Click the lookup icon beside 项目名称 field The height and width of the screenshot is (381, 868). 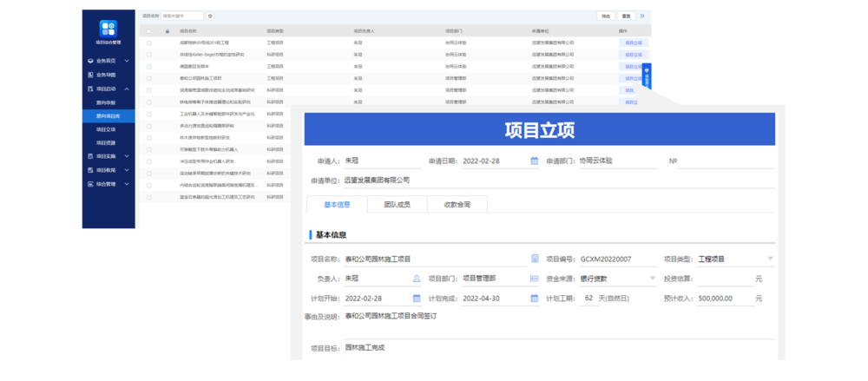pos(535,259)
